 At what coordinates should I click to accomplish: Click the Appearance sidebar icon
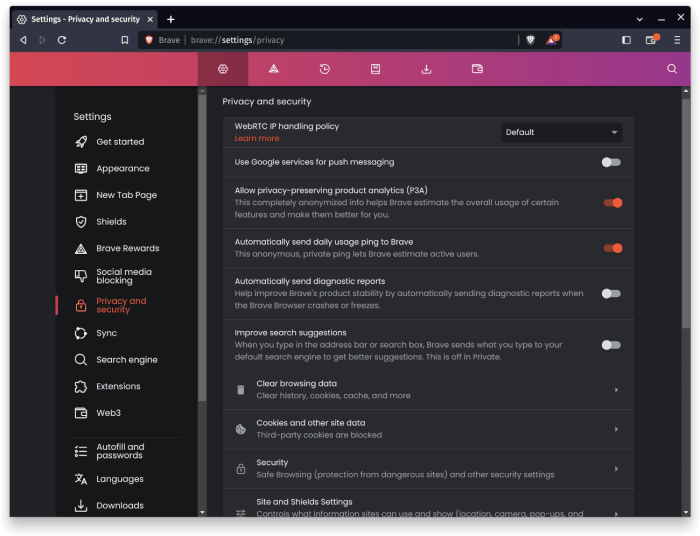click(81, 169)
